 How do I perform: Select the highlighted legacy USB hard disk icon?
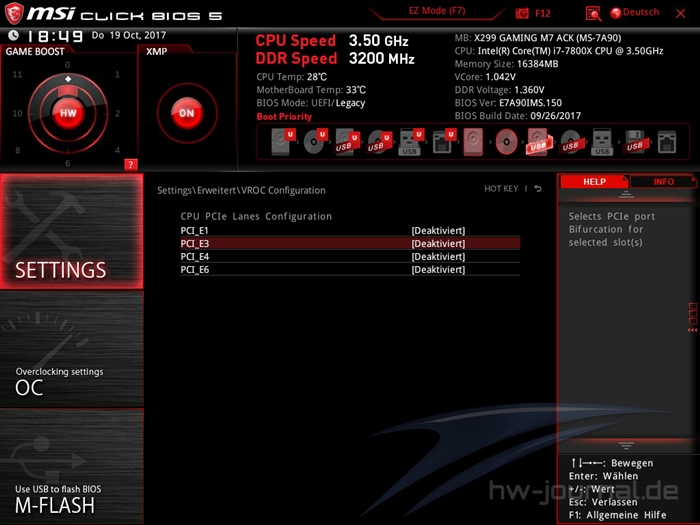pyautogui.click(x=539, y=142)
